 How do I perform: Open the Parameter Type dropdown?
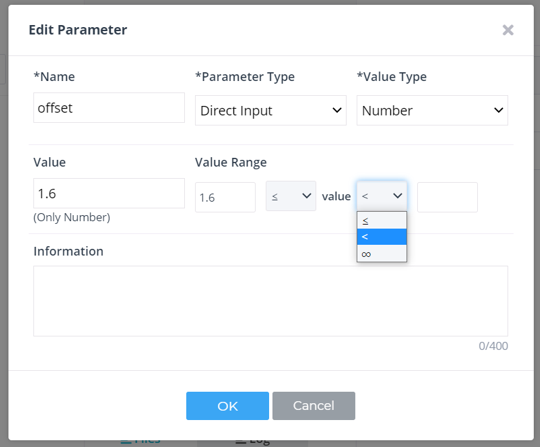(271, 110)
